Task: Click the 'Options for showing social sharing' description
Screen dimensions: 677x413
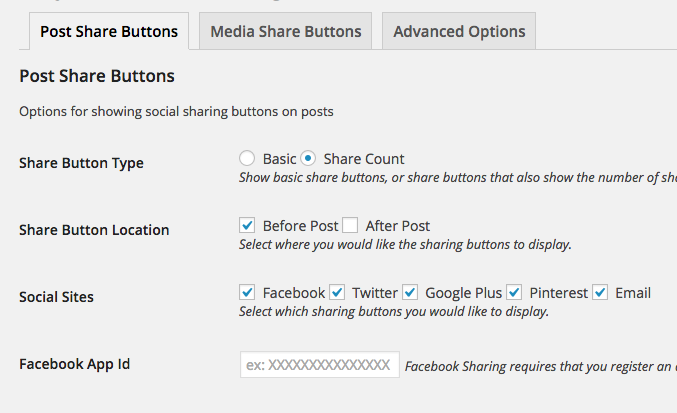Action: click(176, 112)
